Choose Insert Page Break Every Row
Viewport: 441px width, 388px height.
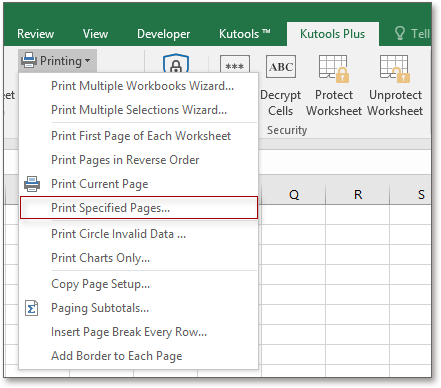(139, 332)
